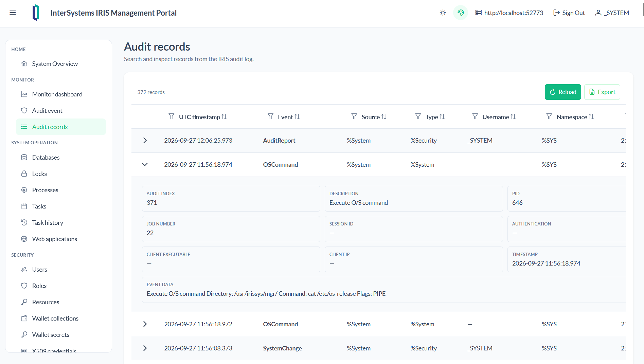Toggle light/dark theme sun icon
The height and width of the screenshot is (364, 644).
(443, 13)
